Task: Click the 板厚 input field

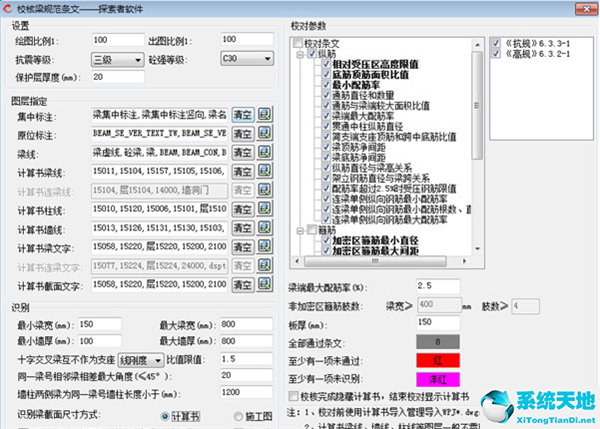Action: (438, 322)
